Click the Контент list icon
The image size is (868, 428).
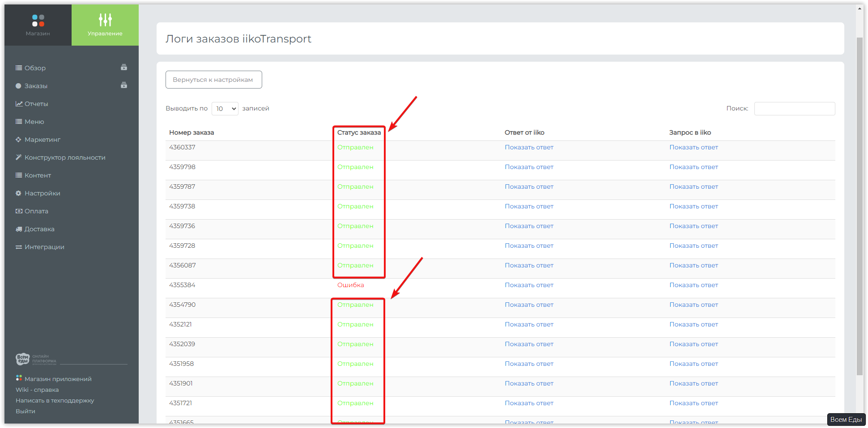pos(19,175)
